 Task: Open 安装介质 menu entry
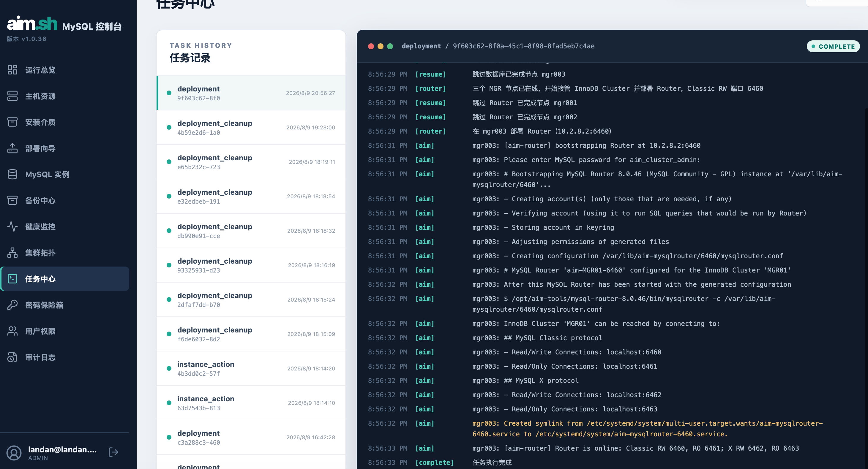(65, 122)
